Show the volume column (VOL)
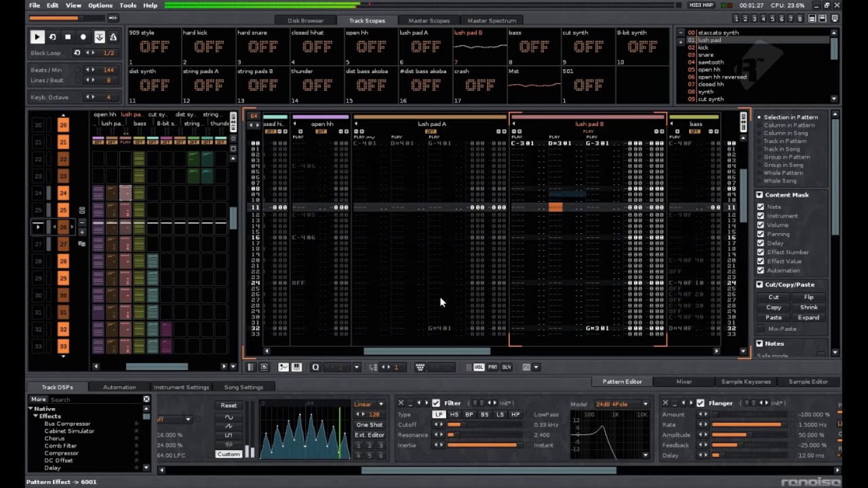This screenshot has height=488, width=868. pyautogui.click(x=479, y=367)
